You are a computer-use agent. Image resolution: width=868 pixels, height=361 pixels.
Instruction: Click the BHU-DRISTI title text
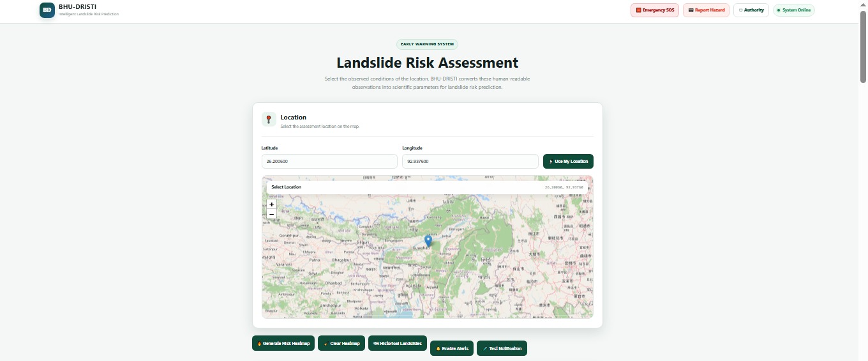(77, 6)
